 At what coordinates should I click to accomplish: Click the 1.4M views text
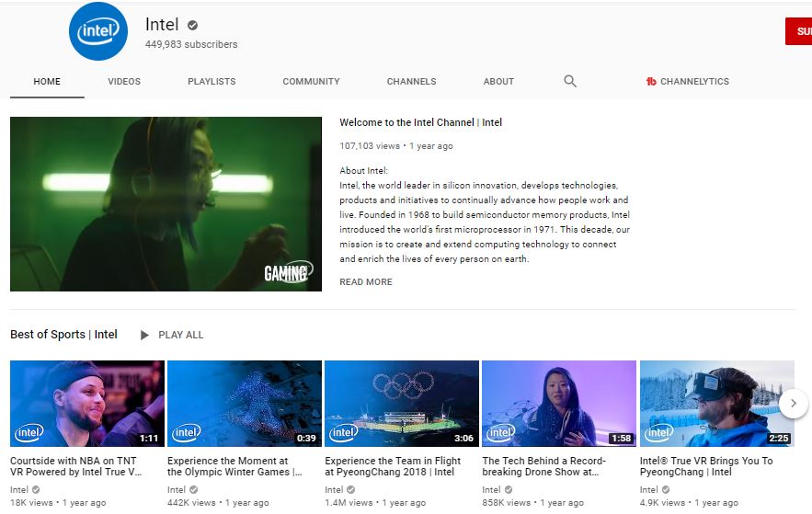tap(349, 503)
